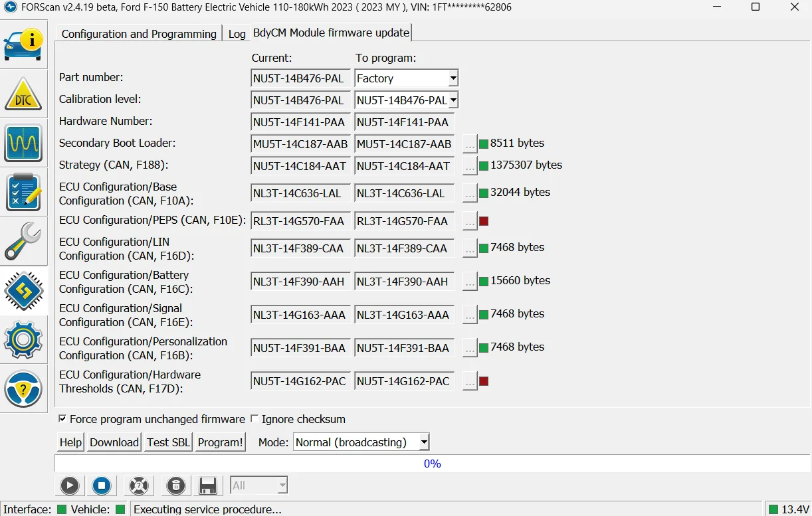Browse the Secondary Boot Loader file
812x516 pixels.
pyautogui.click(x=470, y=143)
